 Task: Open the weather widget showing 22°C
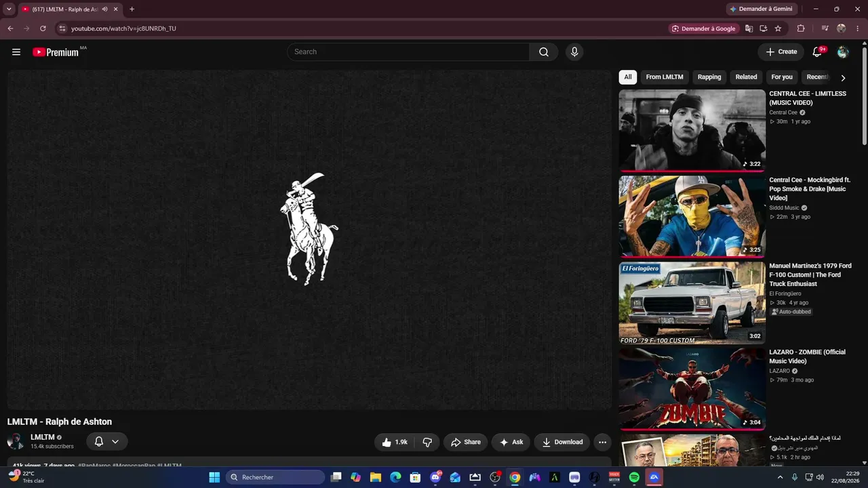(x=27, y=477)
